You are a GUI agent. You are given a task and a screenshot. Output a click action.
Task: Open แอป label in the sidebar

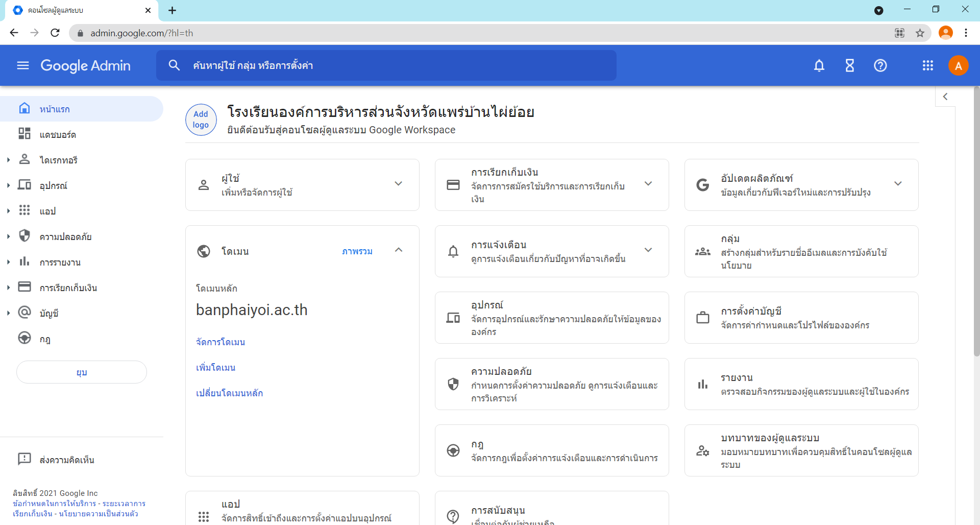[47, 211]
